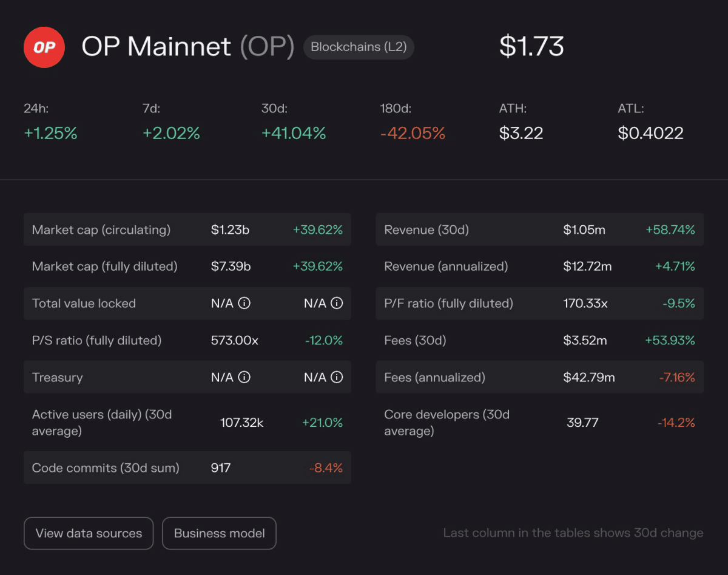The height and width of the screenshot is (575, 728).
Task: Click the Revenue (30d) label
Action: pyautogui.click(x=426, y=230)
